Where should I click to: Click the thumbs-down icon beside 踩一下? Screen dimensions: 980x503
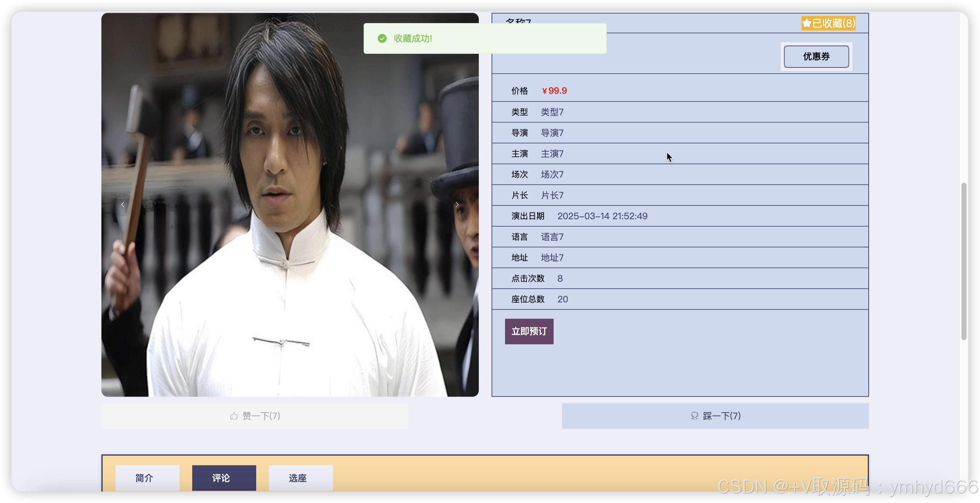[x=694, y=416]
